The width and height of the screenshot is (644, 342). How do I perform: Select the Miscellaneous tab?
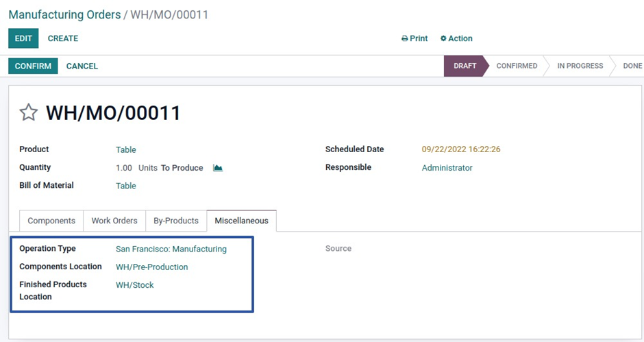pos(241,221)
